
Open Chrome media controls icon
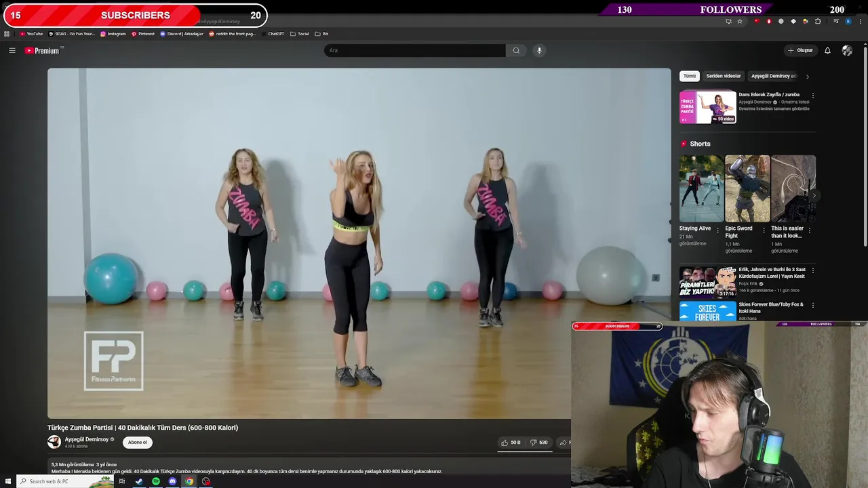click(x=836, y=21)
